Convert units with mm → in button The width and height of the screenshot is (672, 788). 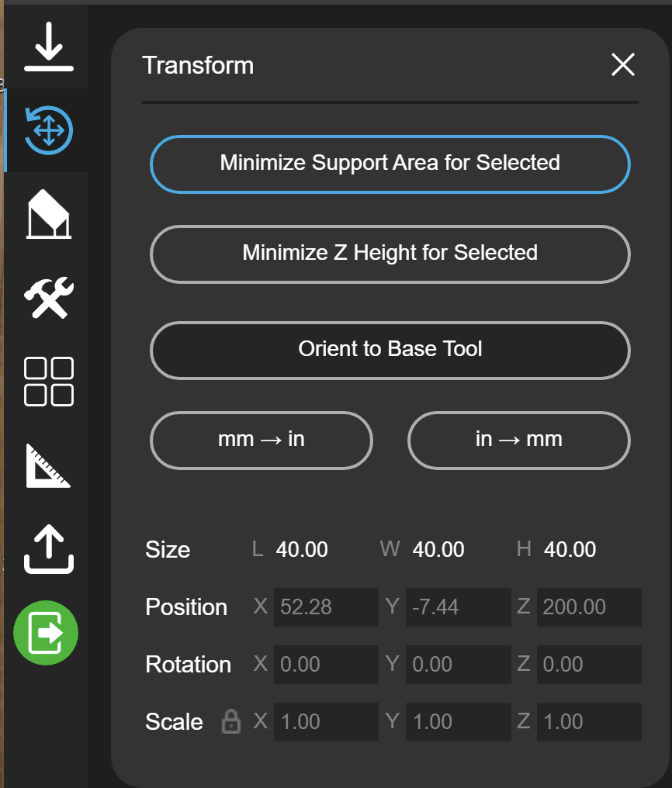(x=262, y=441)
